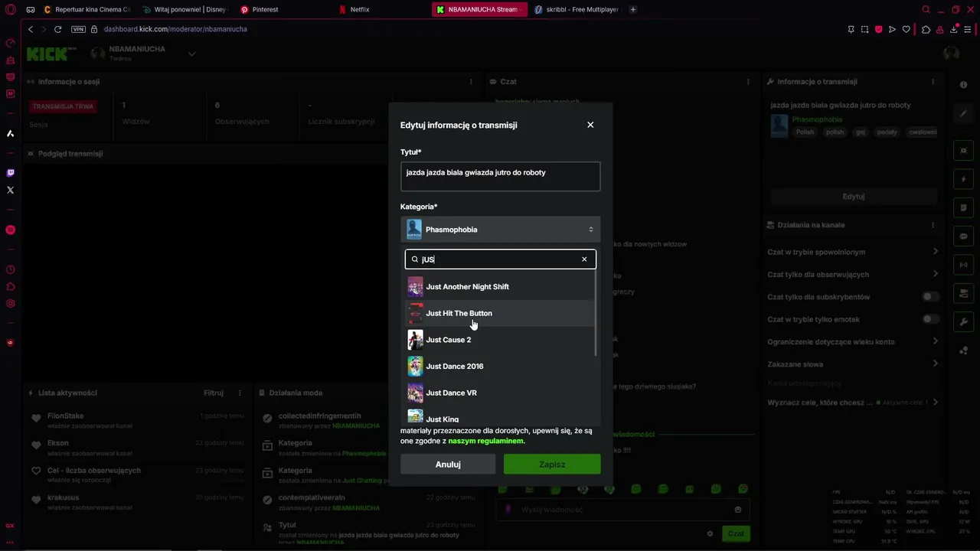
Task: Click the Tytuł text field
Action: coord(500,176)
